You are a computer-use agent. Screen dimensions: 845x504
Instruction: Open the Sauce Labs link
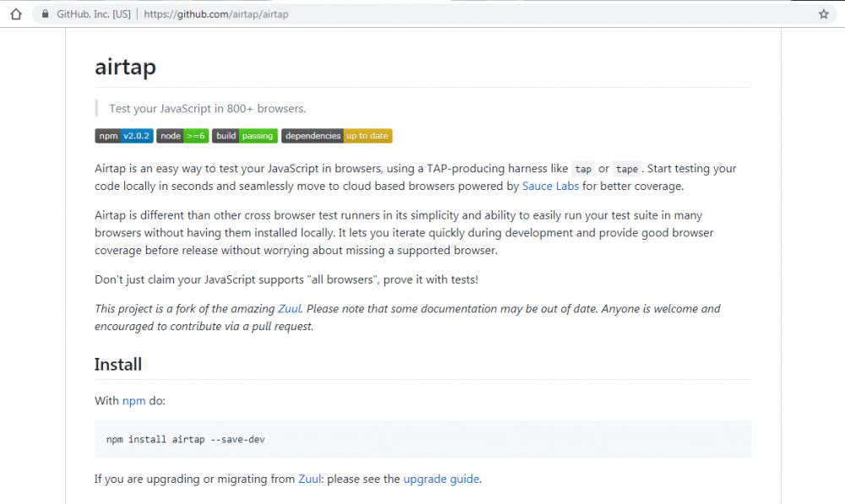tap(550, 186)
